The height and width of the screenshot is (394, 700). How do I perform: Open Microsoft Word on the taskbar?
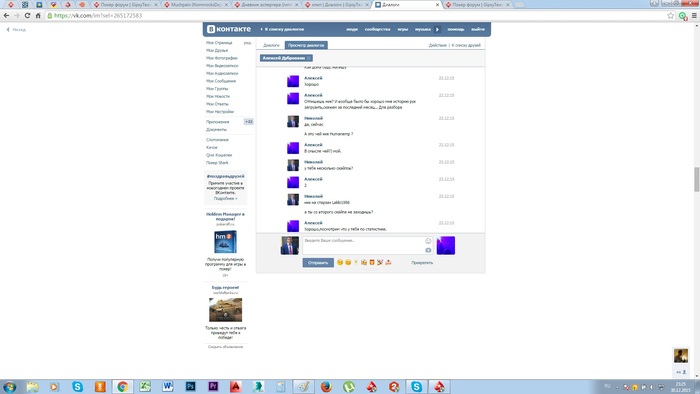pos(168,386)
